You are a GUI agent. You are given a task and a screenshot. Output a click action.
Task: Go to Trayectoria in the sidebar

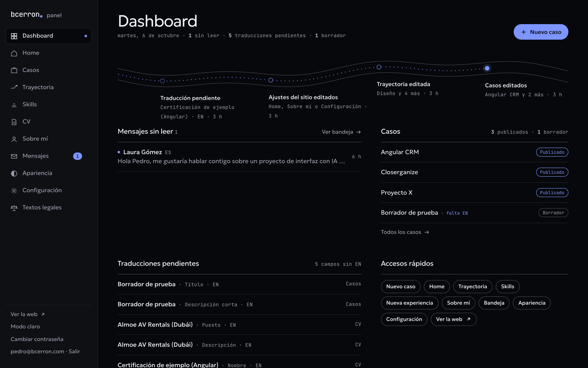tap(49, 87)
